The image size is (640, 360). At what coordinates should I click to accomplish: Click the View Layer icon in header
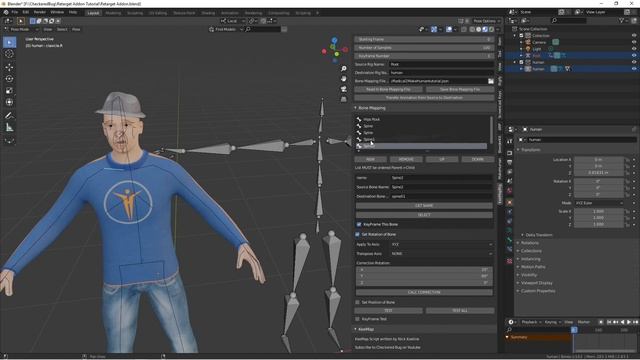click(x=578, y=12)
